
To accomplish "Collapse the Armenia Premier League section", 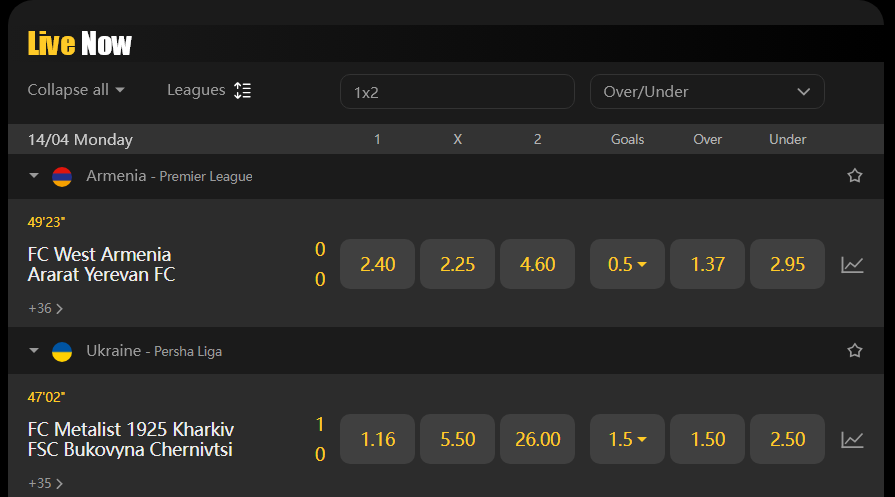I will click(34, 176).
